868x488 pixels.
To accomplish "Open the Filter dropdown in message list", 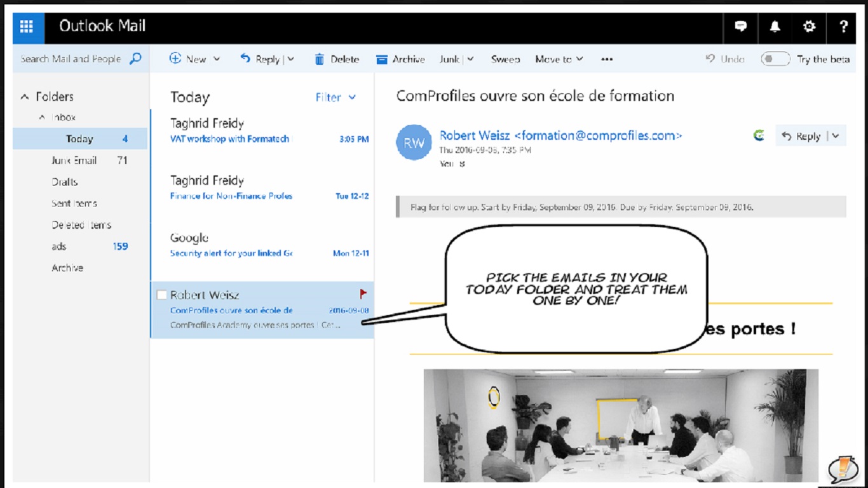I will (336, 97).
